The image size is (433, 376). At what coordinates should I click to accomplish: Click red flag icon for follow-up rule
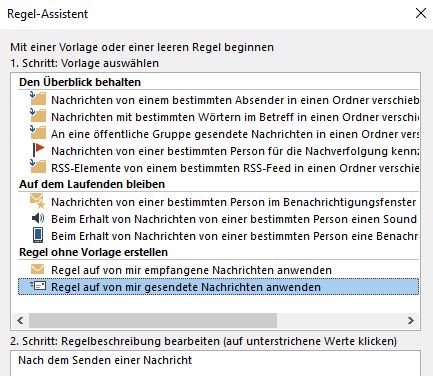coord(38,150)
